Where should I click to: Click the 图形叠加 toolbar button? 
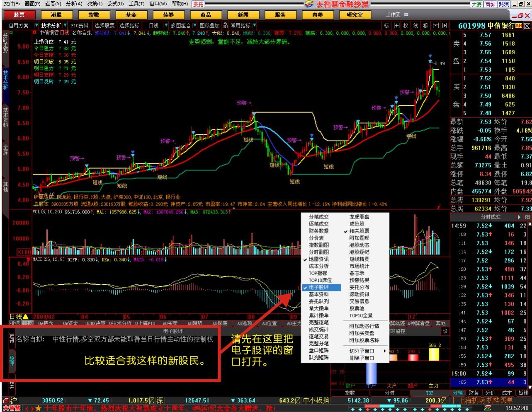pyautogui.click(x=210, y=25)
